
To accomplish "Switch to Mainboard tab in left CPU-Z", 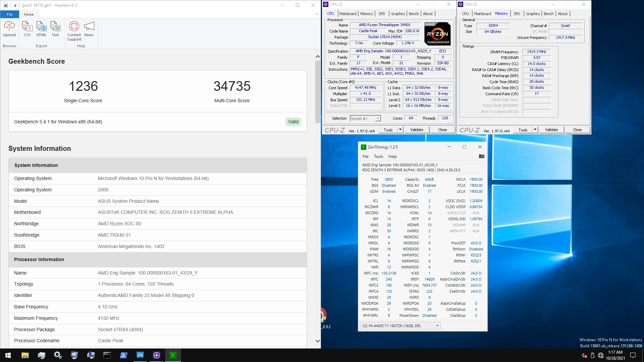I will tap(348, 14).
